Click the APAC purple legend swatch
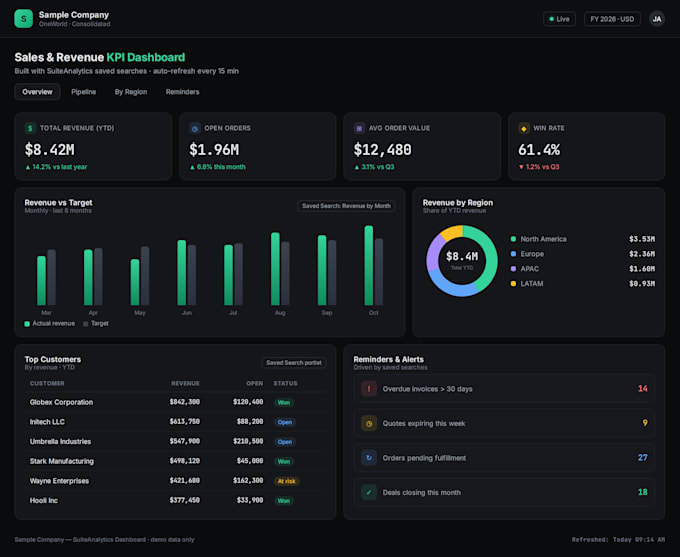 click(x=513, y=269)
